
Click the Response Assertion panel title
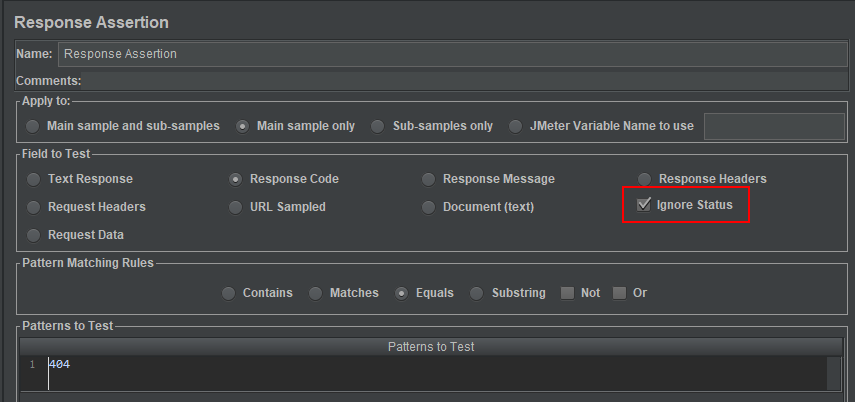[x=91, y=22]
